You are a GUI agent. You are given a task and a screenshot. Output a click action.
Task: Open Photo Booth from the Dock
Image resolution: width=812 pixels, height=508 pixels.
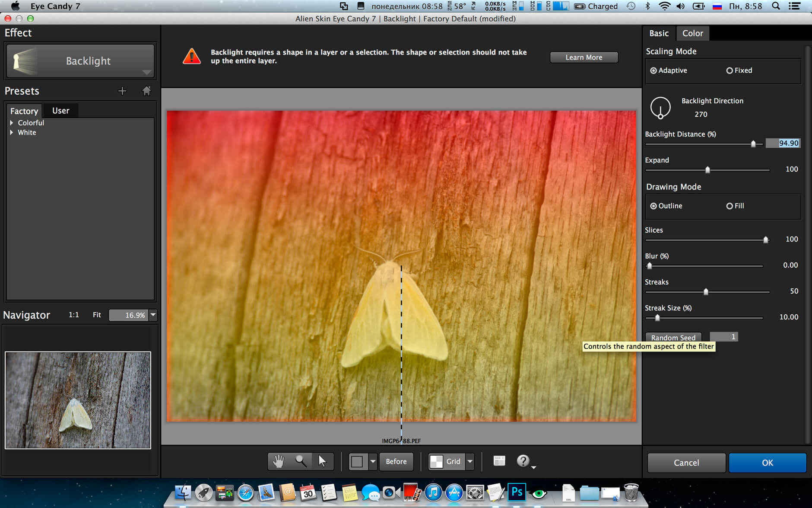412,492
